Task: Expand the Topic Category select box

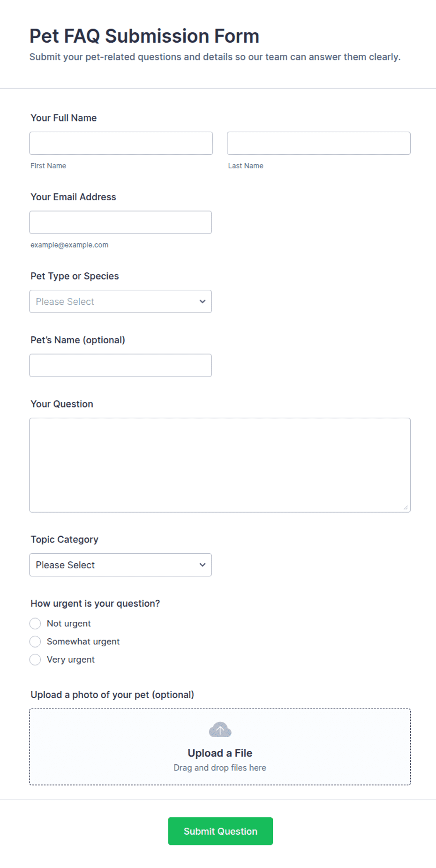Action: pos(120,565)
